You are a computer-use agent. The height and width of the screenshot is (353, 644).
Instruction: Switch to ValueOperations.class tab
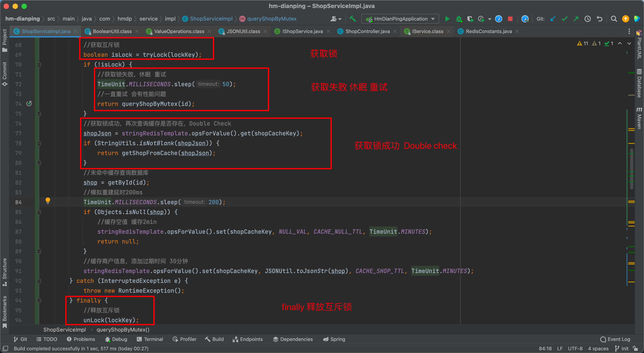pos(179,31)
